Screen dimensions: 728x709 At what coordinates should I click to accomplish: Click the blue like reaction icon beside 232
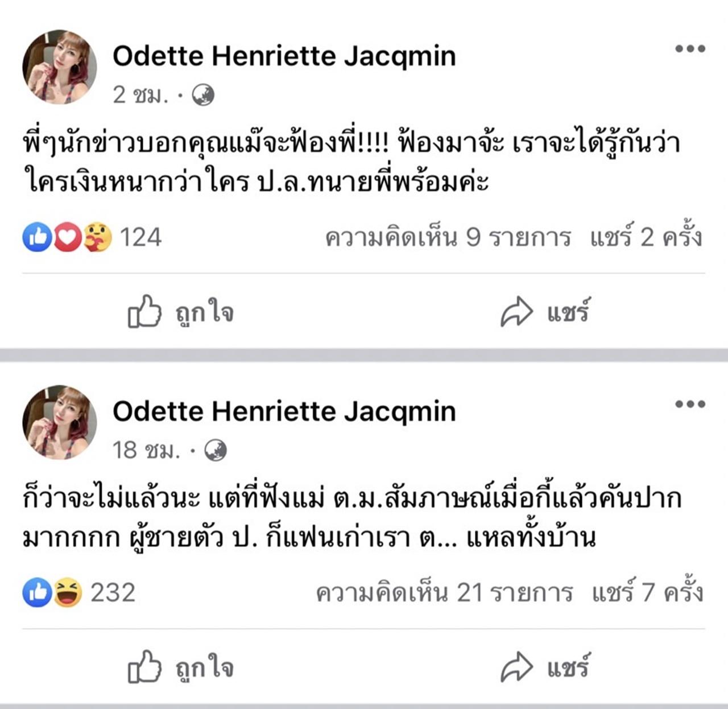[x=37, y=592]
